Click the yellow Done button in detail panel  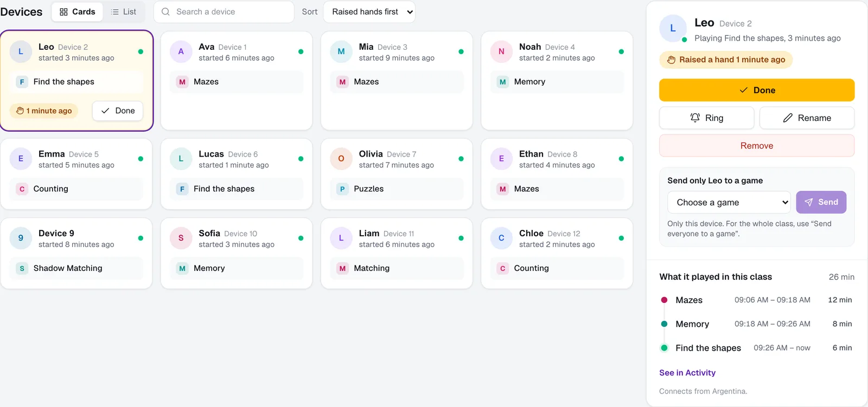click(x=757, y=90)
